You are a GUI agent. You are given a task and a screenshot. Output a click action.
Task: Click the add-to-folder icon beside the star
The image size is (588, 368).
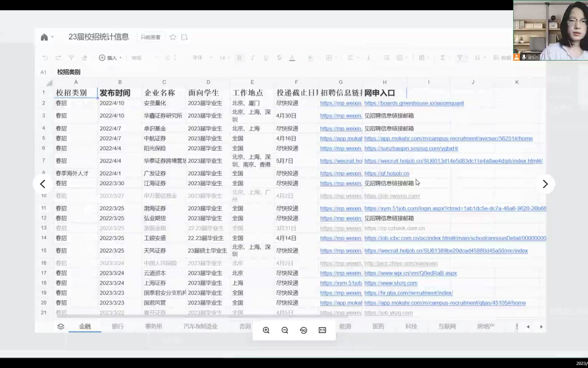pos(184,37)
